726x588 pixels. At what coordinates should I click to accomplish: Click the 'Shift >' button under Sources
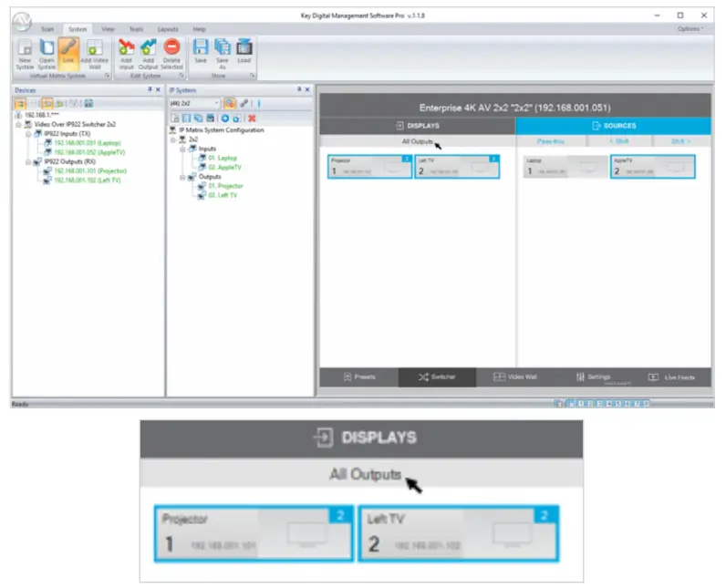681,141
